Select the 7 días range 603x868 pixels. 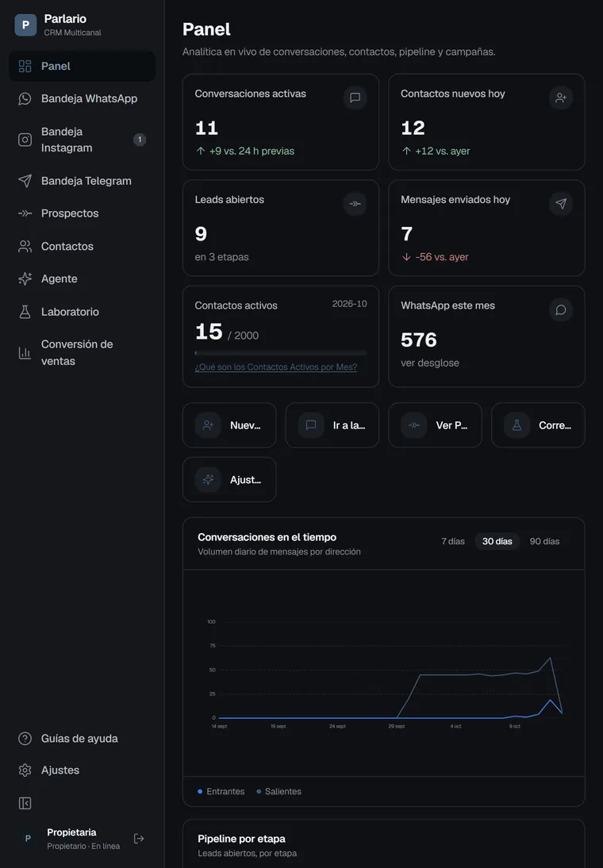pos(453,541)
